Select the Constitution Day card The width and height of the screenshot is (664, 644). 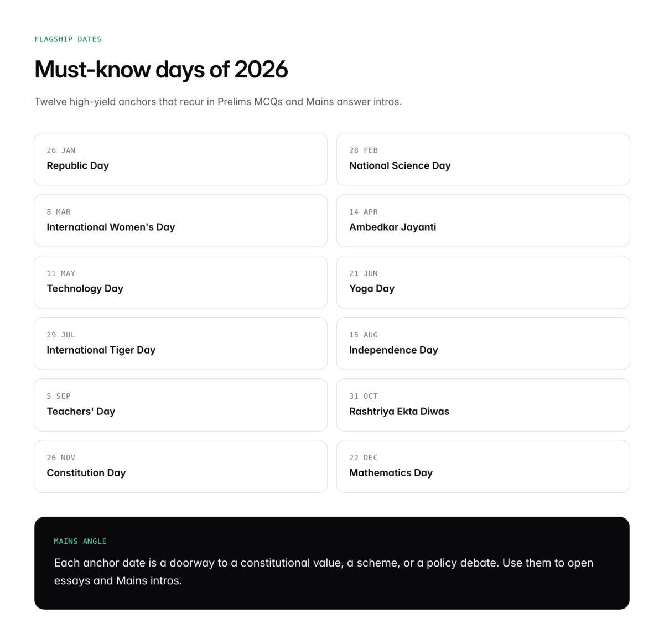click(x=181, y=466)
